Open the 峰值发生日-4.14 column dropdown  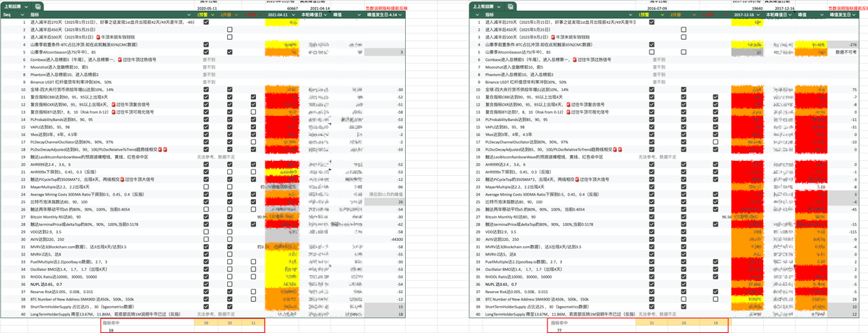pos(401,14)
